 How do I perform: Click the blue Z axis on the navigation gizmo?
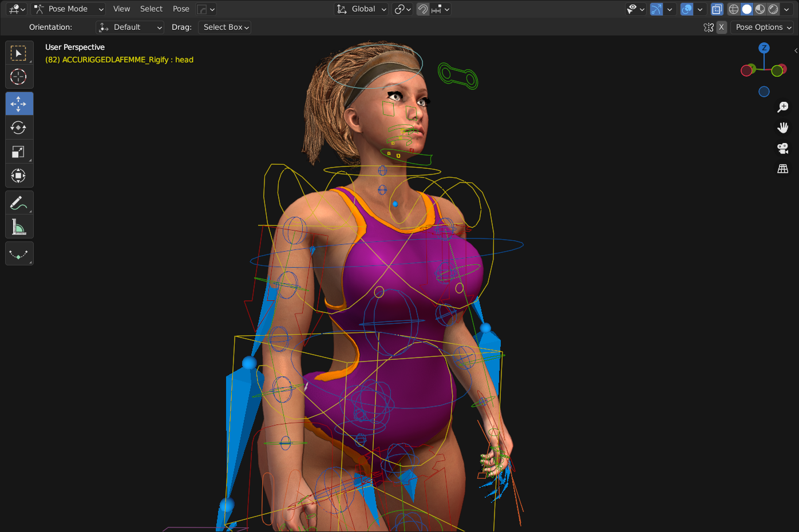pos(764,48)
